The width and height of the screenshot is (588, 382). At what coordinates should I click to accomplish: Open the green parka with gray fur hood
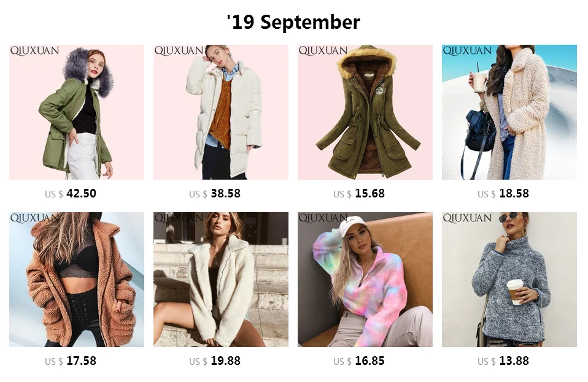point(77,112)
